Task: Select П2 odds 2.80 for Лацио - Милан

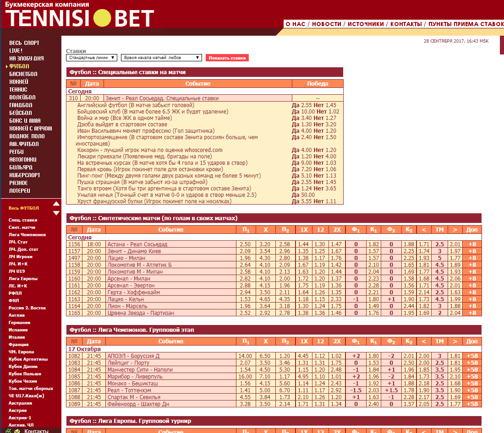Action: (285, 258)
